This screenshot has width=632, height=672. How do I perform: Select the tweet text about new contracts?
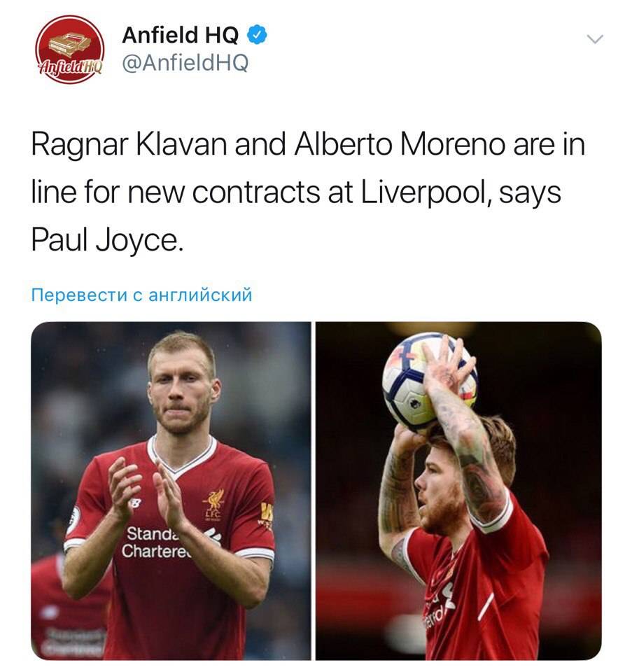click(x=308, y=192)
